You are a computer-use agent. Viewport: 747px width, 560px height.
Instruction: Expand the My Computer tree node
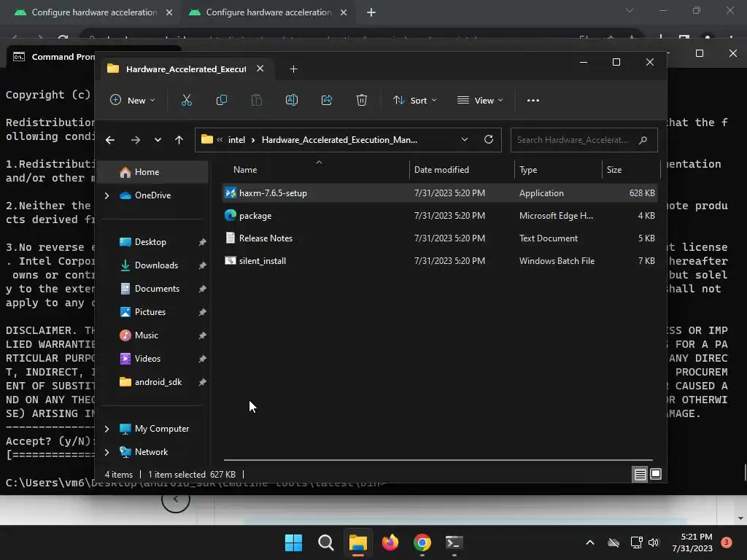107,429
